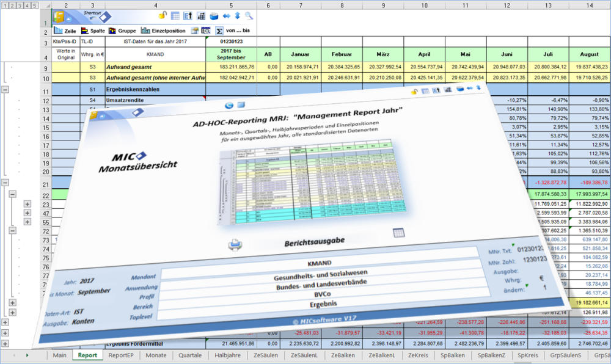Click the table grid icon in the spreadsheet toolbar

pos(175,15)
